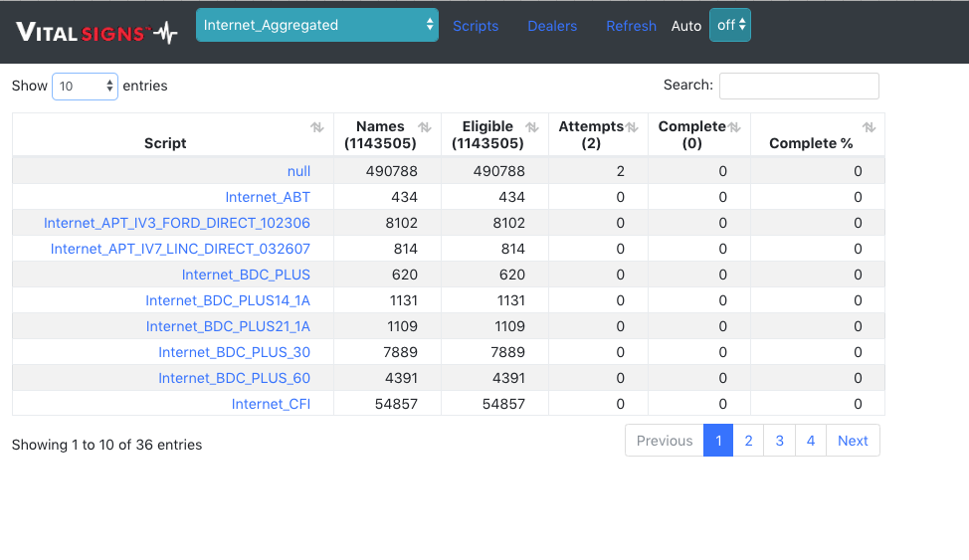Expand the Show entries count selector
The image size is (969, 560).
click(85, 87)
